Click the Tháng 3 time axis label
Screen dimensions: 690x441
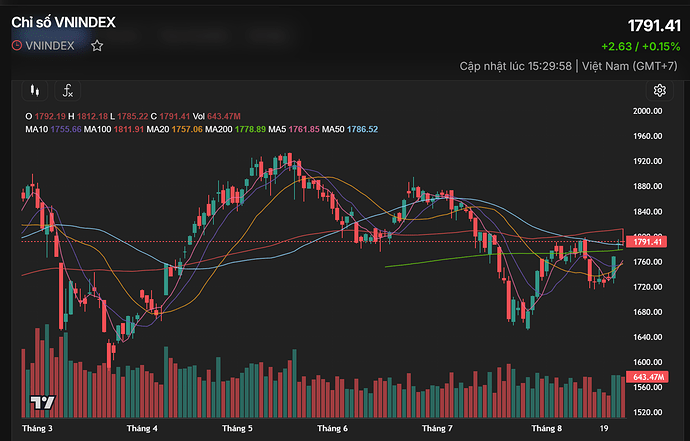37,428
